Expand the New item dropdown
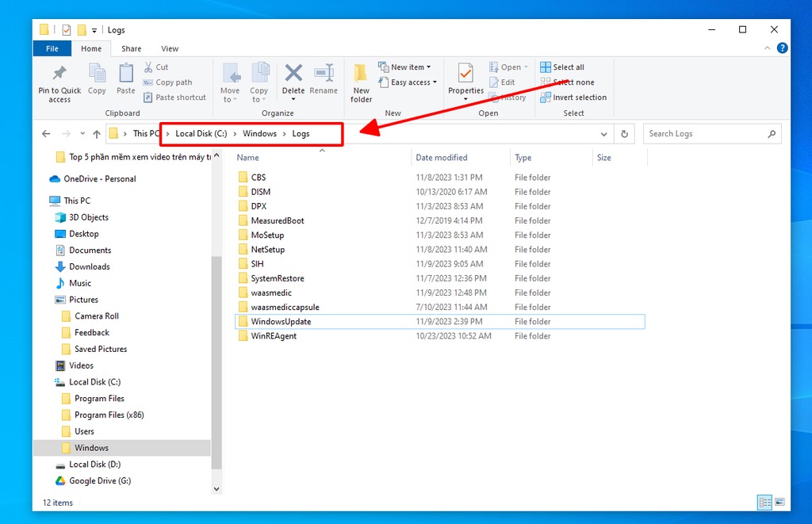The width and height of the screenshot is (812, 524). [x=428, y=67]
